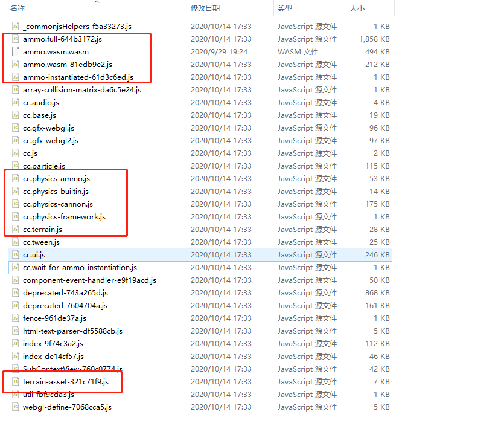Select the file cc.audio.js

pos(41,103)
